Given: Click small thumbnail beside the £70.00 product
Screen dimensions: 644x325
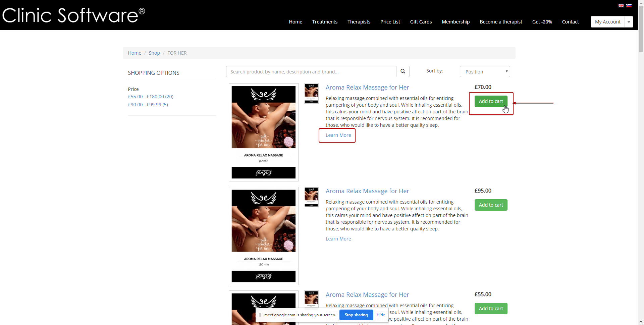Looking at the screenshot, I should [311, 94].
